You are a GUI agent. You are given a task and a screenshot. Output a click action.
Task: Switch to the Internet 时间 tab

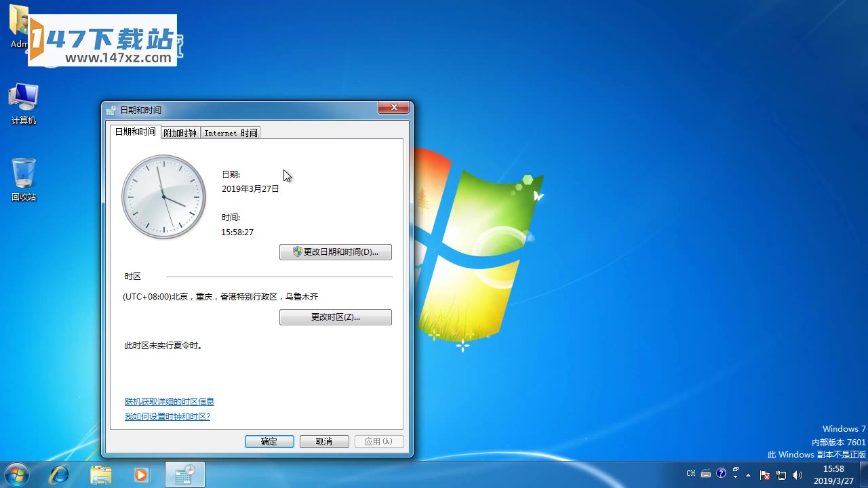(231, 133)
